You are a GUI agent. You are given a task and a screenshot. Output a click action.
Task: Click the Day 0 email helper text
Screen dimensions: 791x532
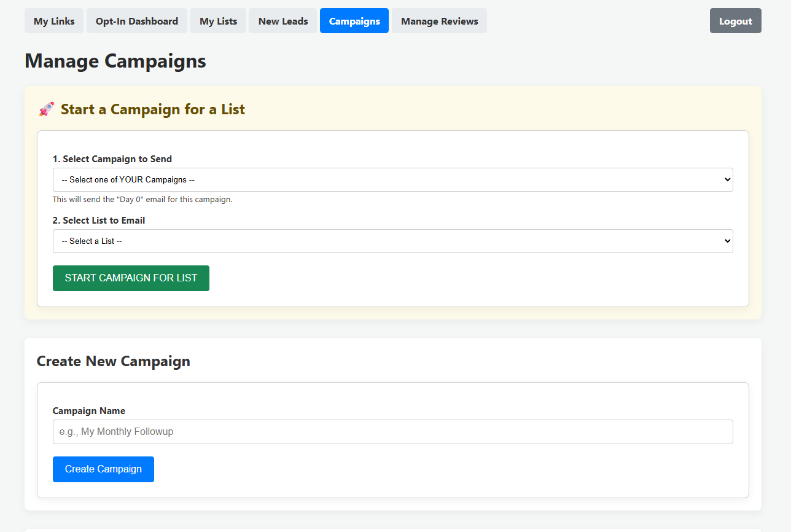tap(142, 199)
